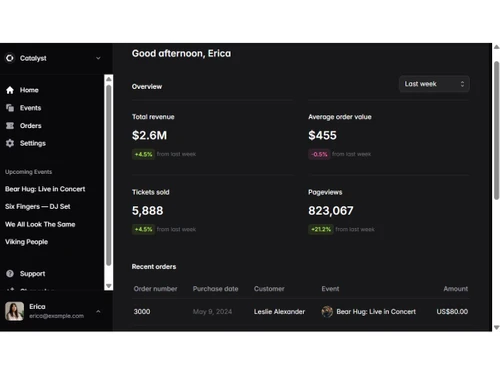The width and height of the screenshot is (500, 375).
Task: Open Six Fingers — DJ Set event
Action: pos(38,207)
